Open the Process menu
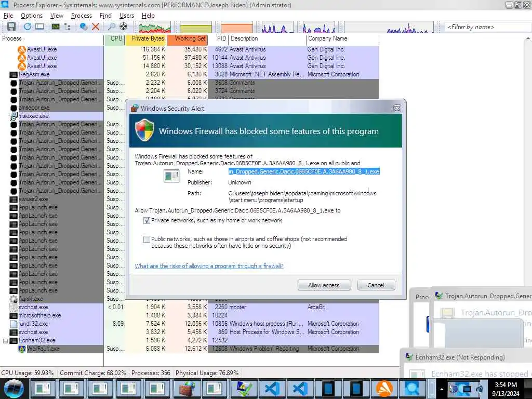 pos(82,16)
